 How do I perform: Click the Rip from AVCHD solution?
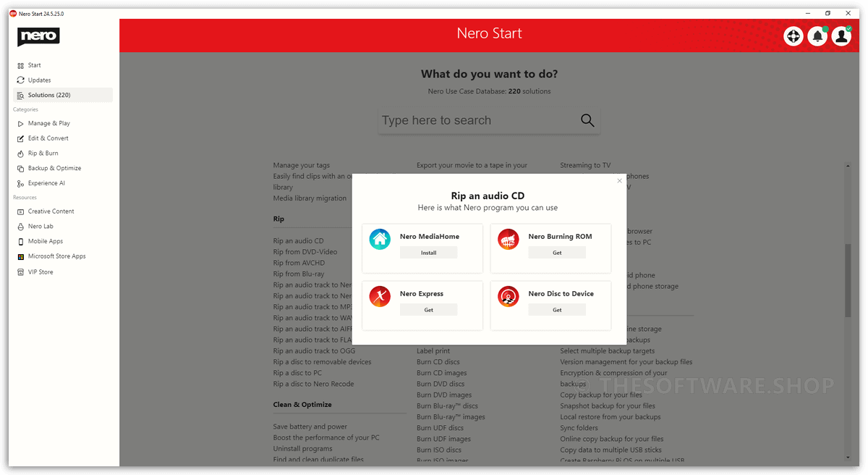[299, 263]
